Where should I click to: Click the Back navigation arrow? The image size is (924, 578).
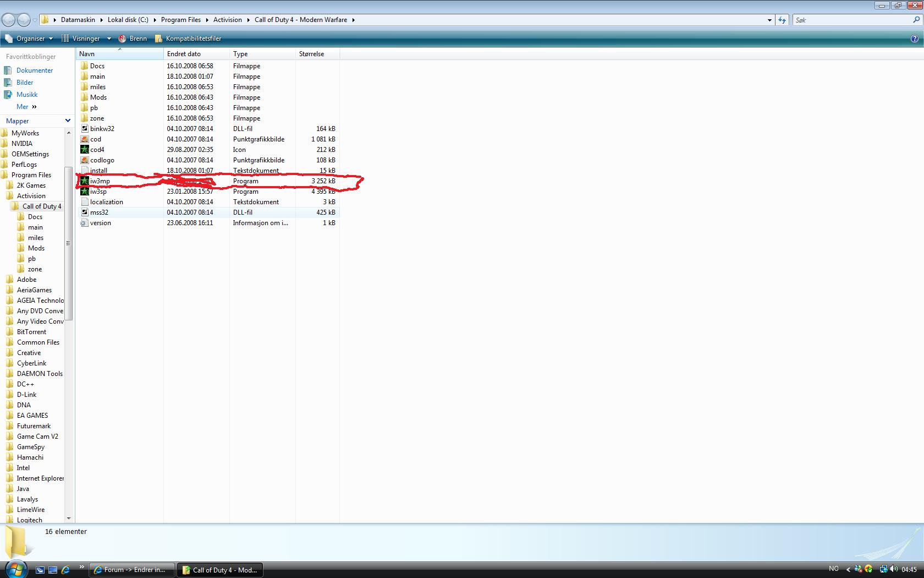click(8, 20)
